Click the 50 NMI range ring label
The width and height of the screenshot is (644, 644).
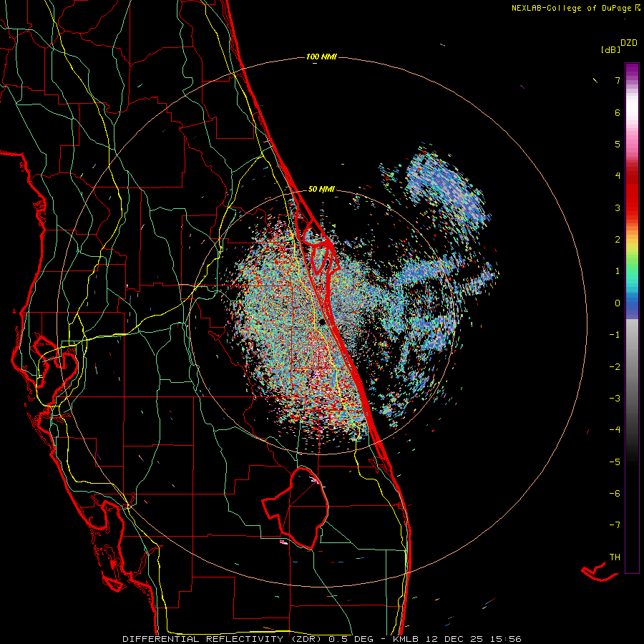[x=321, y=189]
